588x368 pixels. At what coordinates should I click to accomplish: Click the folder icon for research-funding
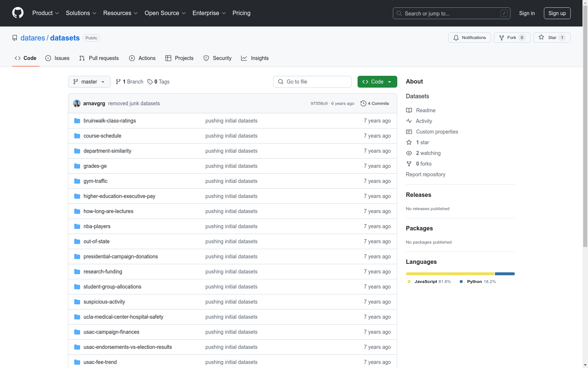(x=77, y=272)
